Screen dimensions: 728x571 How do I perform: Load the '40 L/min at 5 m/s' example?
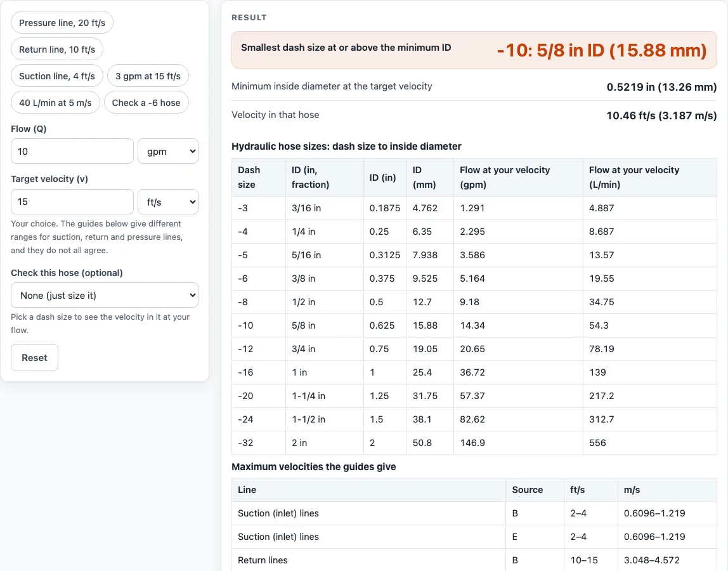(x=55, y=103)
